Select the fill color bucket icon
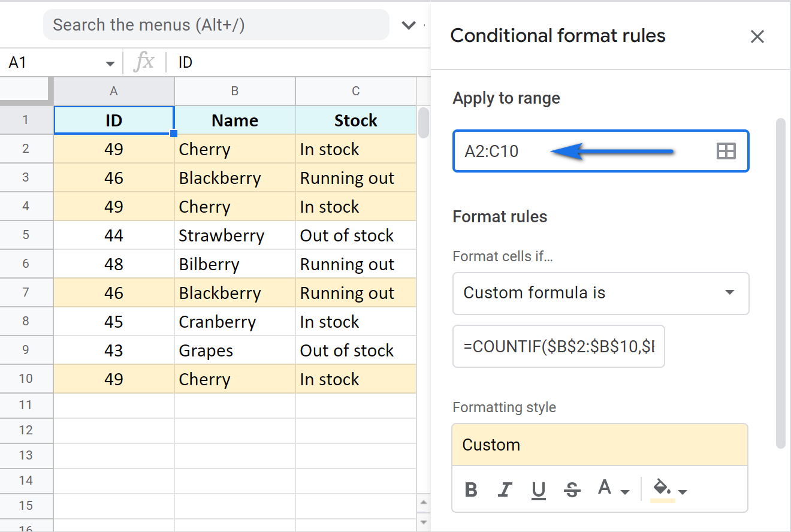This screenshot has width=791, height=532. click(660, 489)
